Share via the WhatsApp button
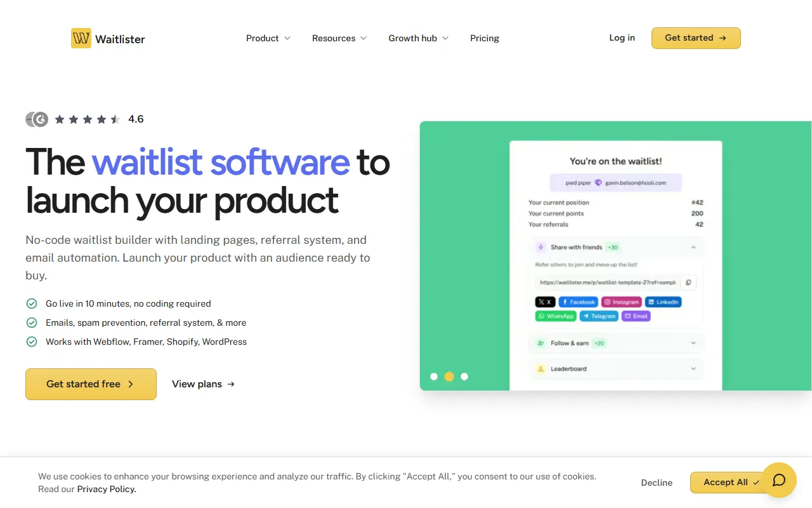 [x=556, y=316]
